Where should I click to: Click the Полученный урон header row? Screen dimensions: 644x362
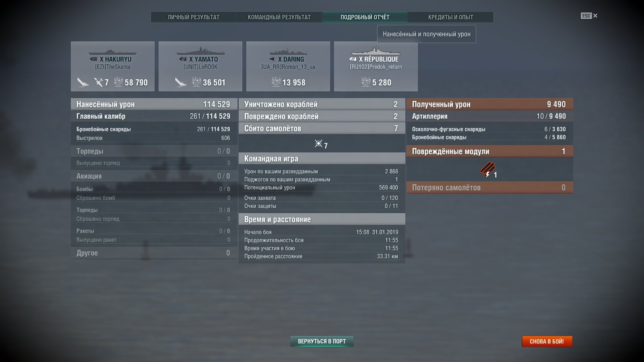(489, 104)
